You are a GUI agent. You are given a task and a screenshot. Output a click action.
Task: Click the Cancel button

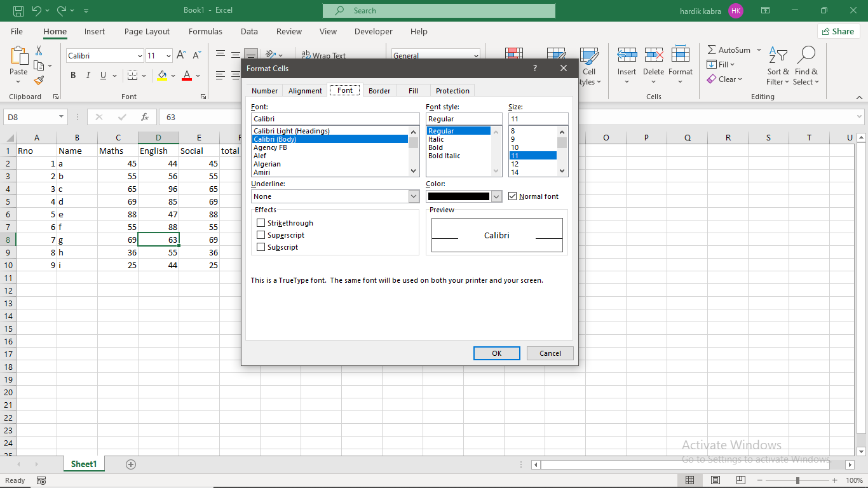coord(550,353)
